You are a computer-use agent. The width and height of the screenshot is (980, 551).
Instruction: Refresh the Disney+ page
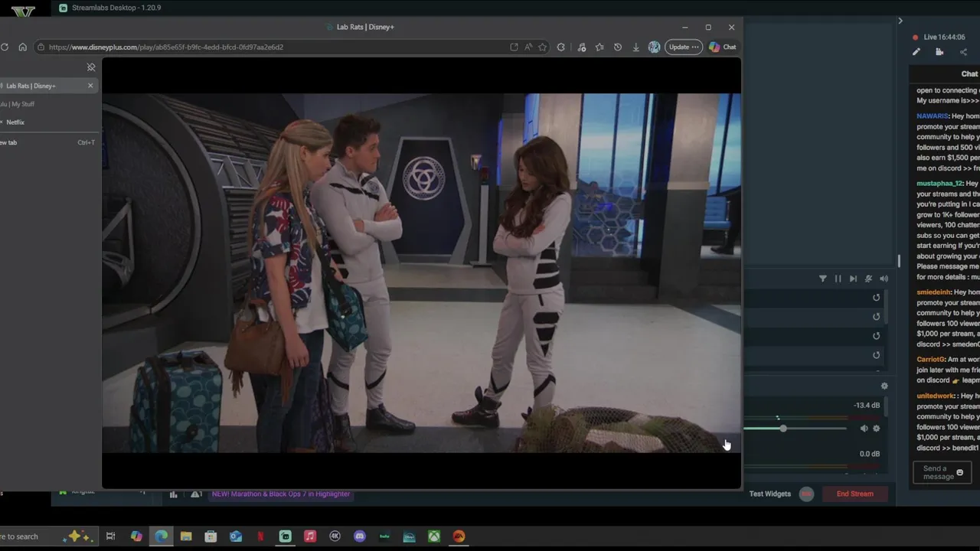click(x=5, y=47)
